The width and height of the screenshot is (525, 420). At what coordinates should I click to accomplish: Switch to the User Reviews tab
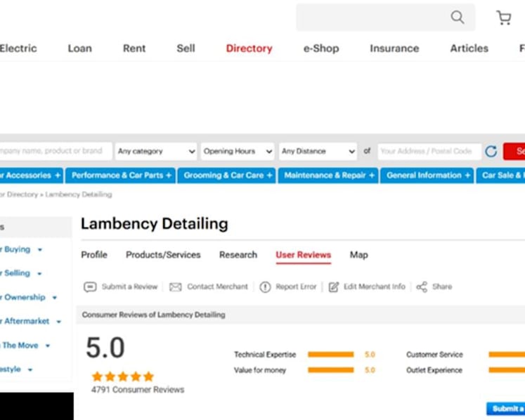click(x=304, y=256)
